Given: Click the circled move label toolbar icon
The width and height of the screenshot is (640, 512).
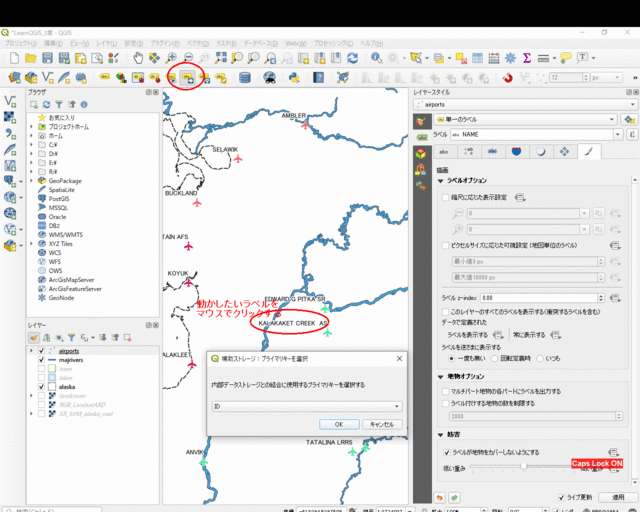Looking at the screenshot, I should [186, 77].
